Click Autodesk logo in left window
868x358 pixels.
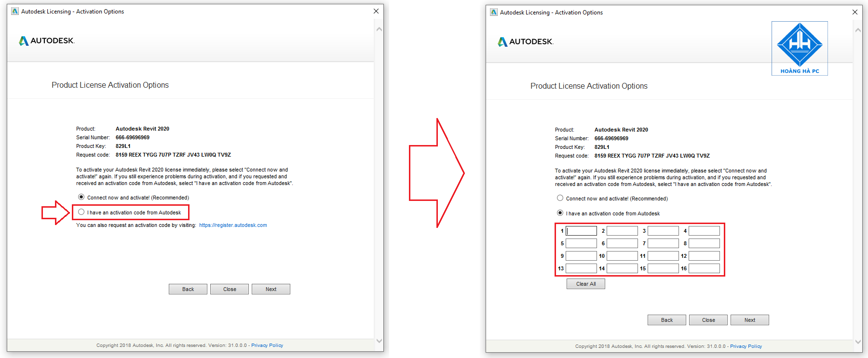tap(47, 41)
